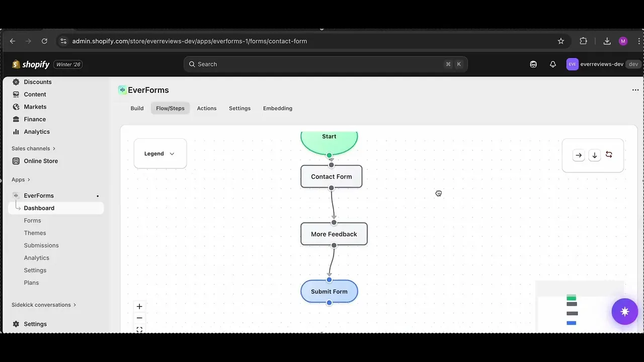This screenshot has height=362, width=644.
Task: Go back with browser back arrow
Action: [13, 41]
